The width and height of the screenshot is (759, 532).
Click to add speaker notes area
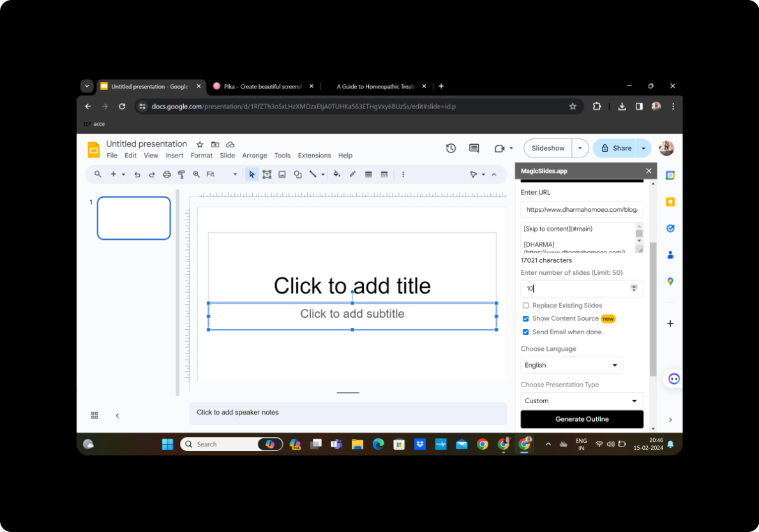(x=348, y=413)
